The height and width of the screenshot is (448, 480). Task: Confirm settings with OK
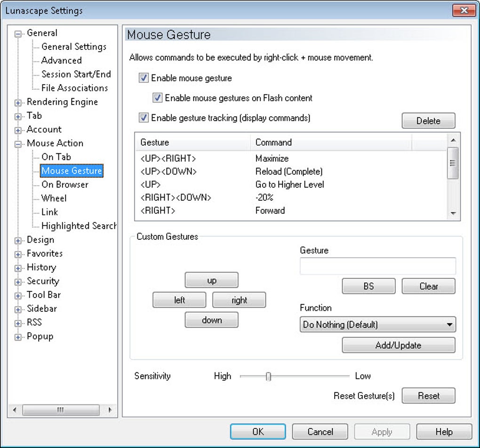tap(258, 432)
